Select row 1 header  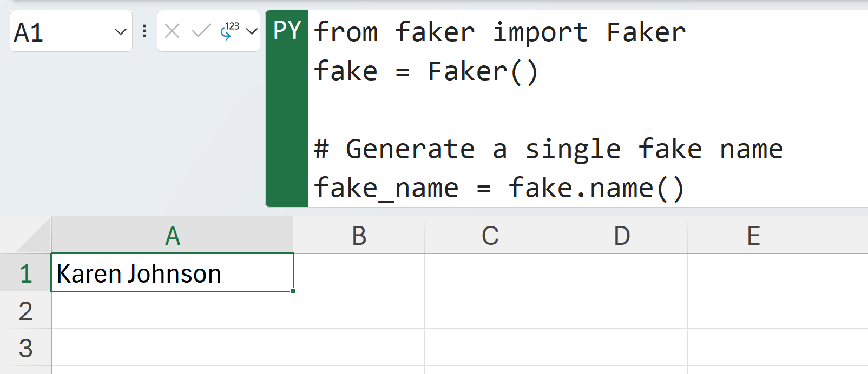(x=25, y=273)
